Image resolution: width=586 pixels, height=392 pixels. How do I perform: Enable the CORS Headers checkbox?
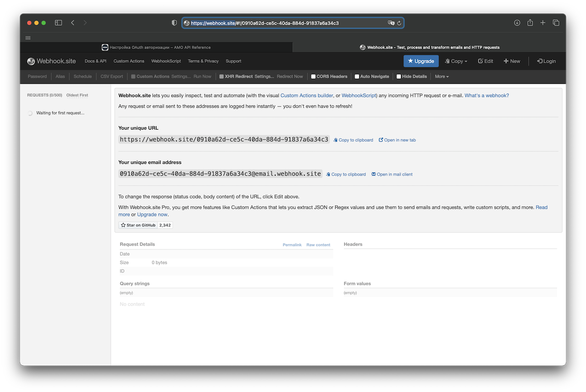pyautogui.click(x=314, y=76)
